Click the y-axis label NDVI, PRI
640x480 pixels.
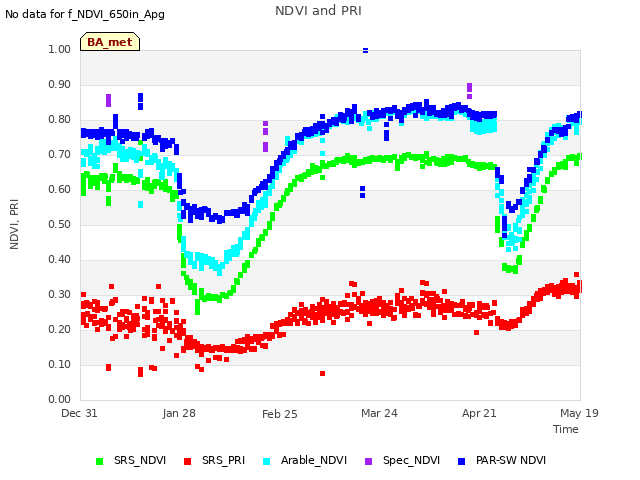tap(14, 224)
